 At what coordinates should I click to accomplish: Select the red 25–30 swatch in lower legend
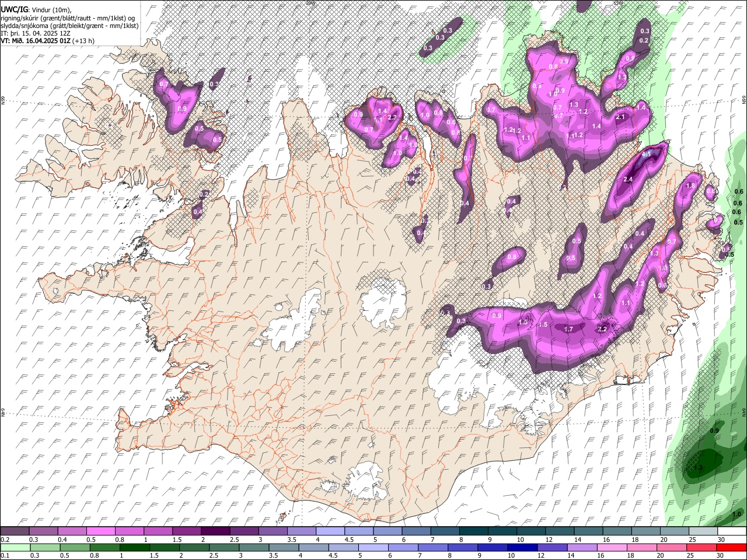[700, 547]
